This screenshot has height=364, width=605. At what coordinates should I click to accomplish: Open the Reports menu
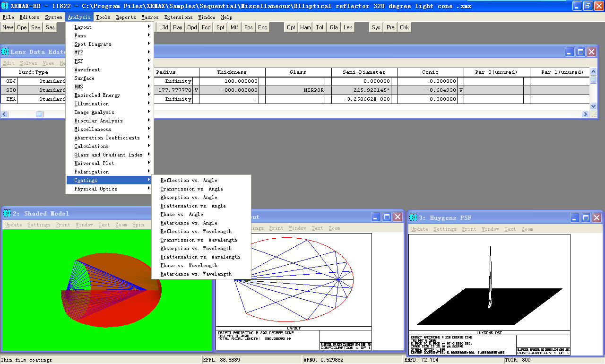point(126,17)
